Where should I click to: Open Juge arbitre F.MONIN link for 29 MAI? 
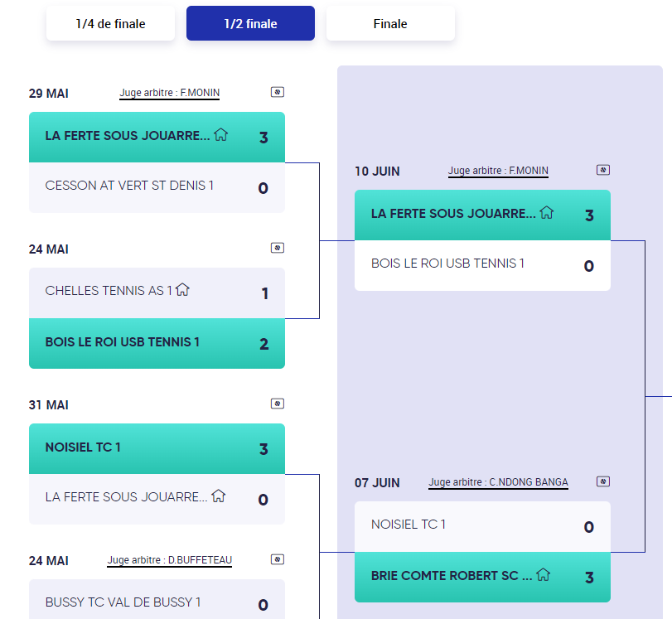tap(169, 93)
